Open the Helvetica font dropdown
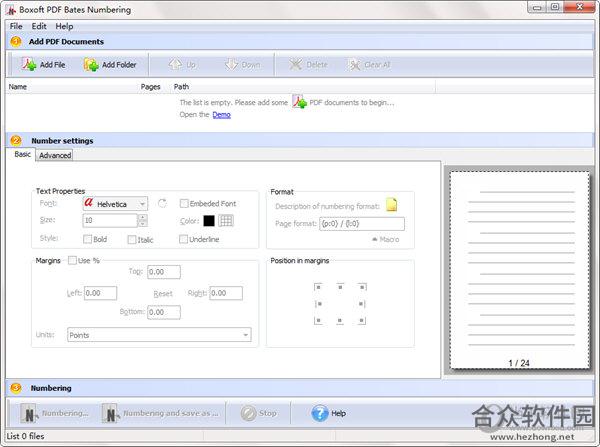This screenshot has width=600, height=447. [x=115, y=204]
